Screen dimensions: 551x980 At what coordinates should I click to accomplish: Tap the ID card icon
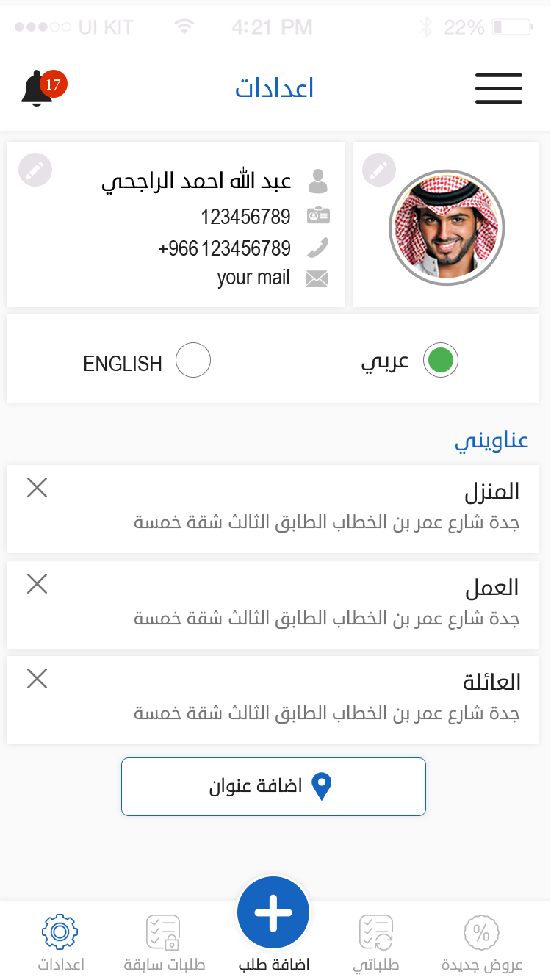click(318, 216)
